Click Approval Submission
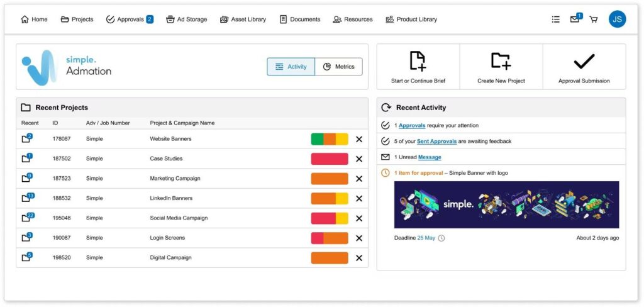 click(x=584, y=67)
